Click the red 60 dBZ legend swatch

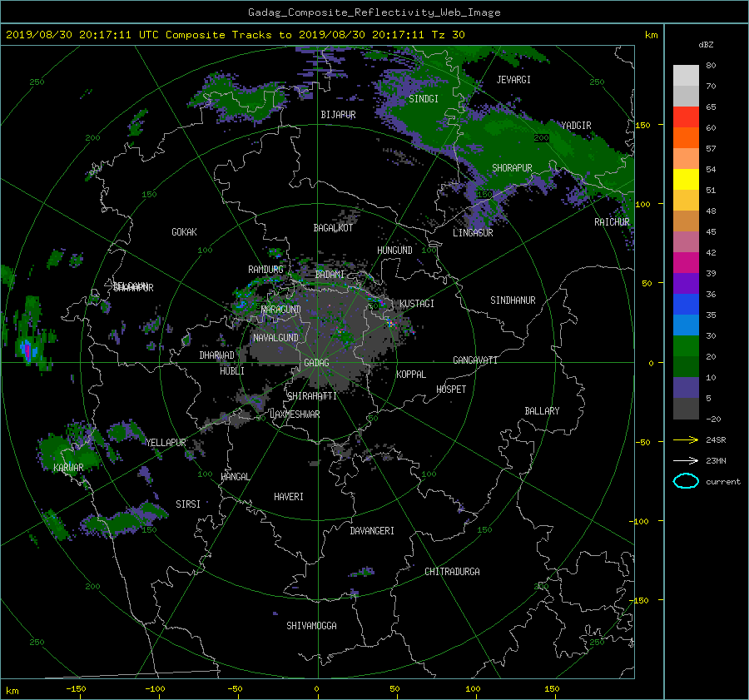click(x=686, y=117)
